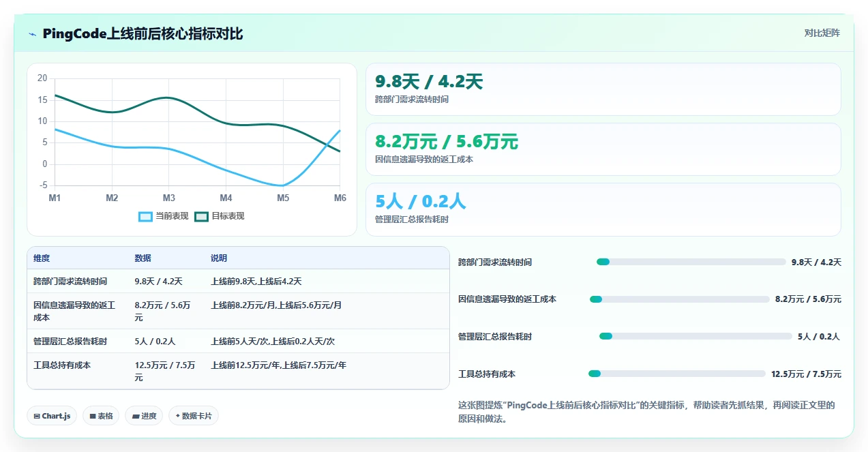Click progress bar for 因信息遗漏导致的返工成本

(680, 299)
